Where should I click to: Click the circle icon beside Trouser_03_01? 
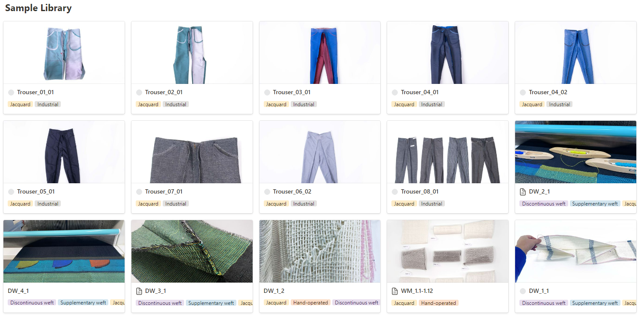(x=267, y=92)
